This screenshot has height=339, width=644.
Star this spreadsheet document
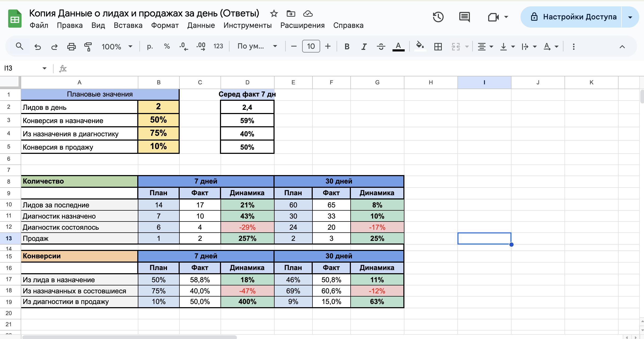click(x=274, y=14)
